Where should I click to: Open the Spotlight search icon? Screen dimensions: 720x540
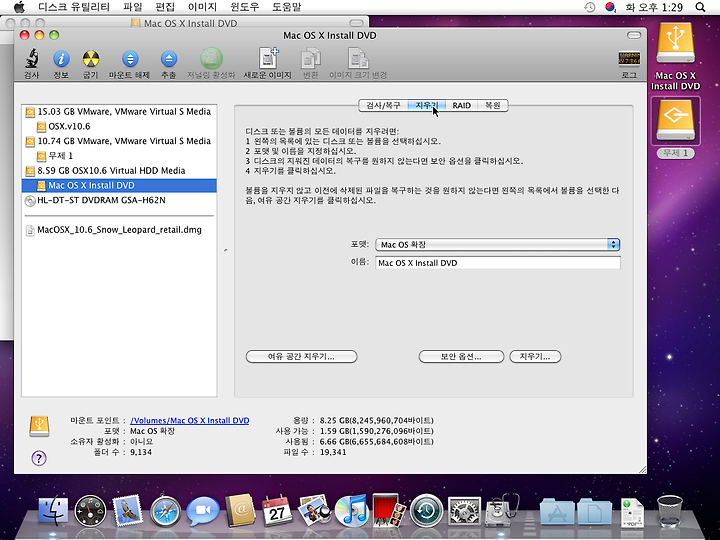point(700,7)
